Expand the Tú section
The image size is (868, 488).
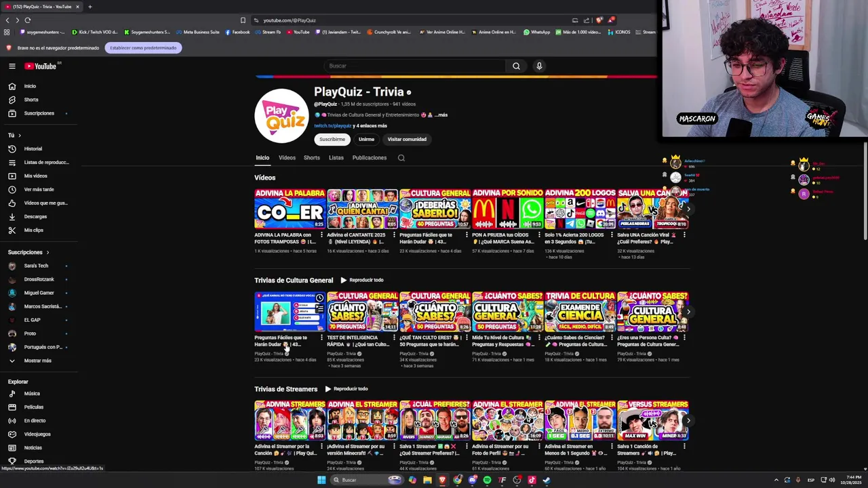pos(15,135)
